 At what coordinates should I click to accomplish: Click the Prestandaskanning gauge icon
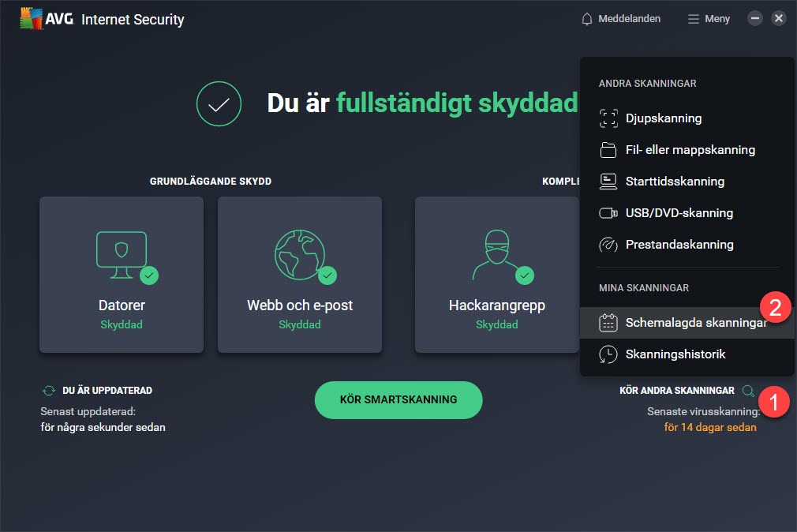pos(608,245)
